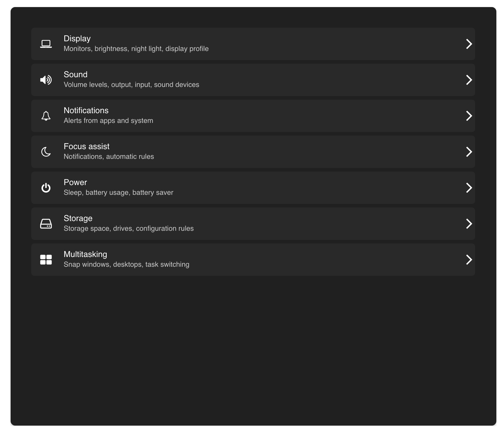Click "Sleep, battery usage, battery saver" text
The width and height of the screenshot is (504, 435).
(x=118, y=192)
